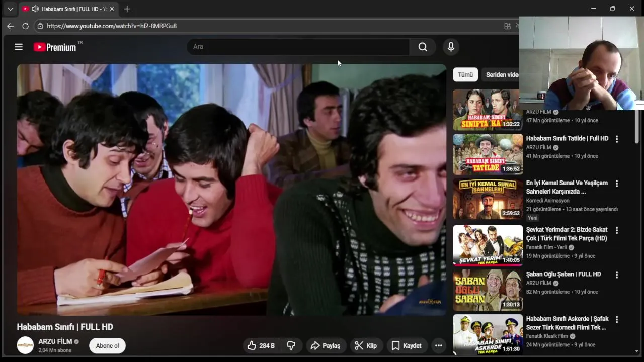Reload the page with refresh icon

pos(25,26)
